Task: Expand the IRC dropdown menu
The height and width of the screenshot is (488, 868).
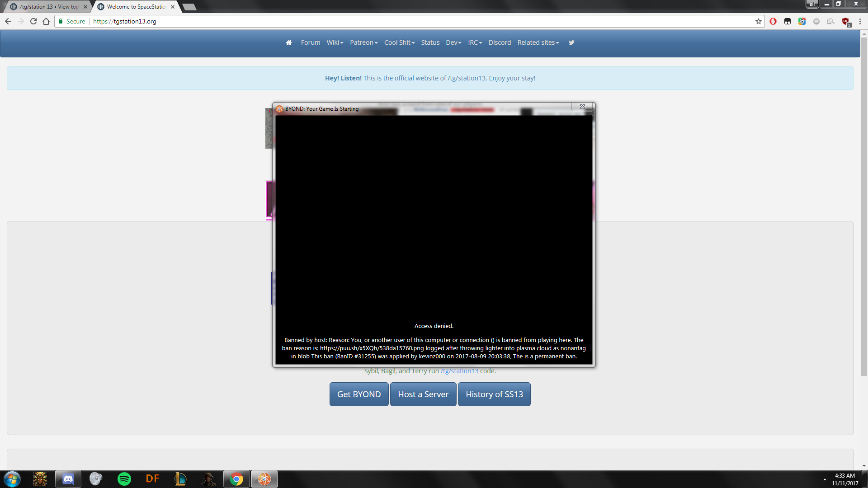Action: 475,42
